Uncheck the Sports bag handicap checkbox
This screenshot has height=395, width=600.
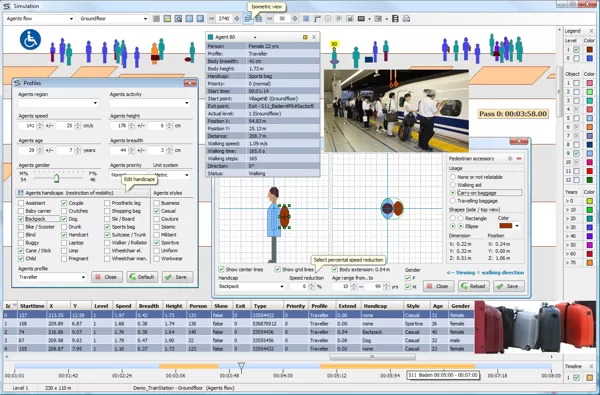click(107, 227)
